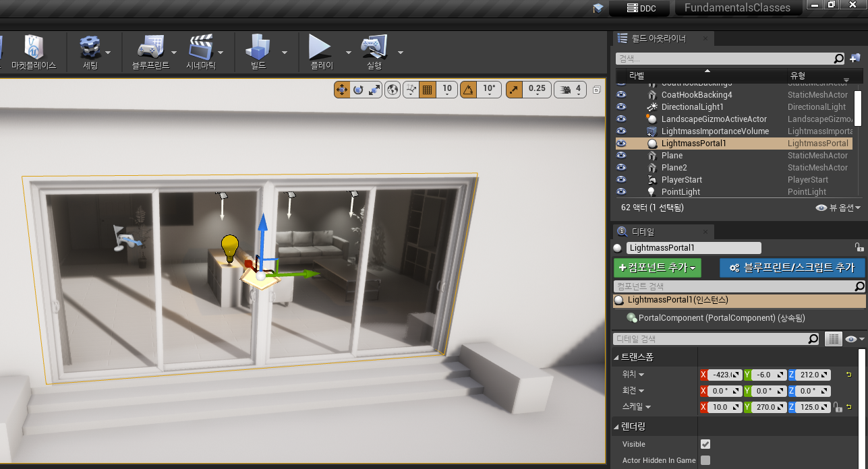Click the lock scale ratio padlock

click(837, 407)
